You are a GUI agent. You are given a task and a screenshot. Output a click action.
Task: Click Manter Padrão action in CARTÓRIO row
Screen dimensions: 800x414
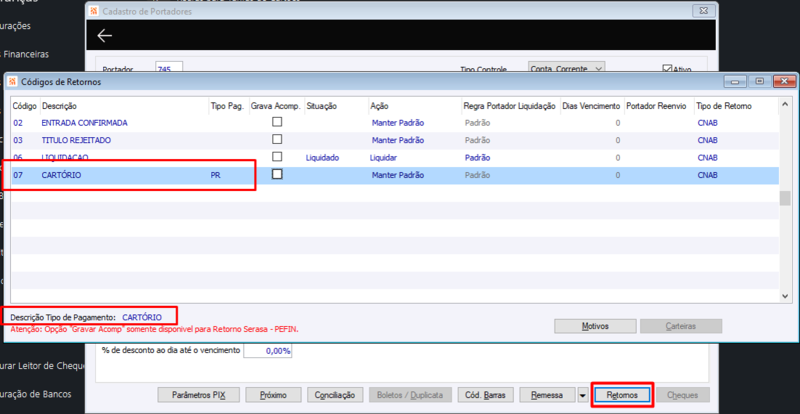(398, 175)
